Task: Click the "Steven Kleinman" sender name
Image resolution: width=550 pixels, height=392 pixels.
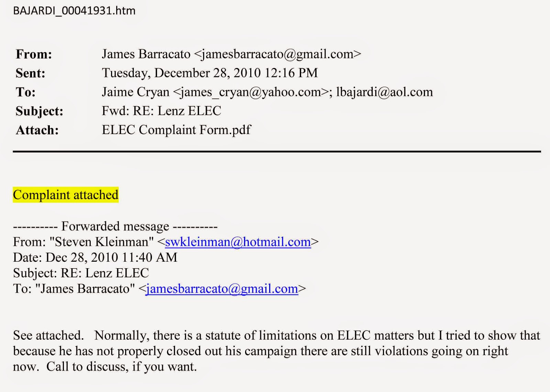Action: 101,242
